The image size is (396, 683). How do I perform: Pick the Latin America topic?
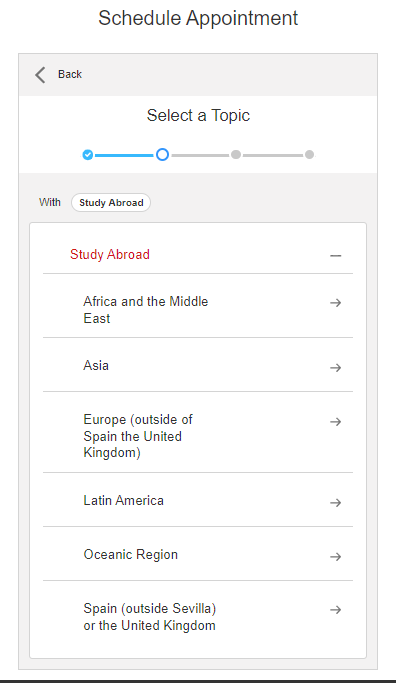click(198, 500)
